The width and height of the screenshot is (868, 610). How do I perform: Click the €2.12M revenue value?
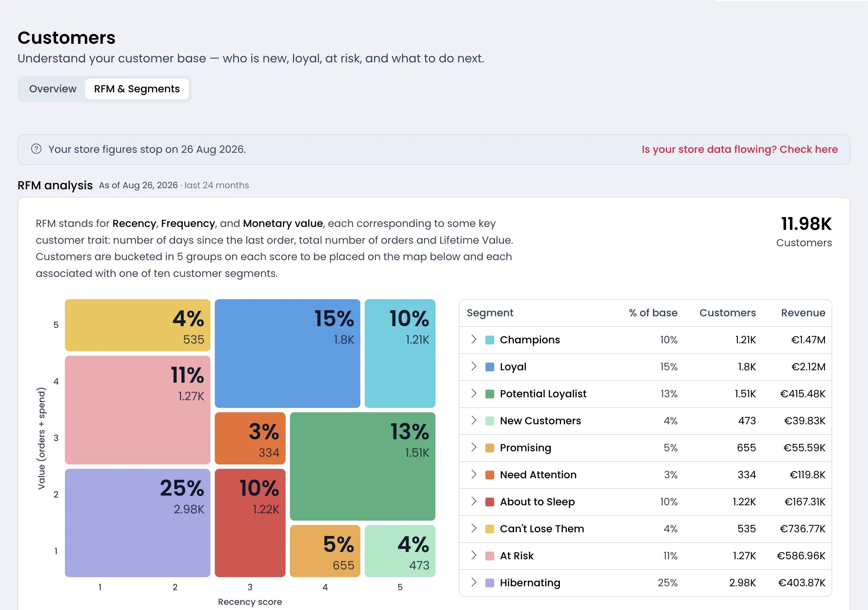point(808,367)
